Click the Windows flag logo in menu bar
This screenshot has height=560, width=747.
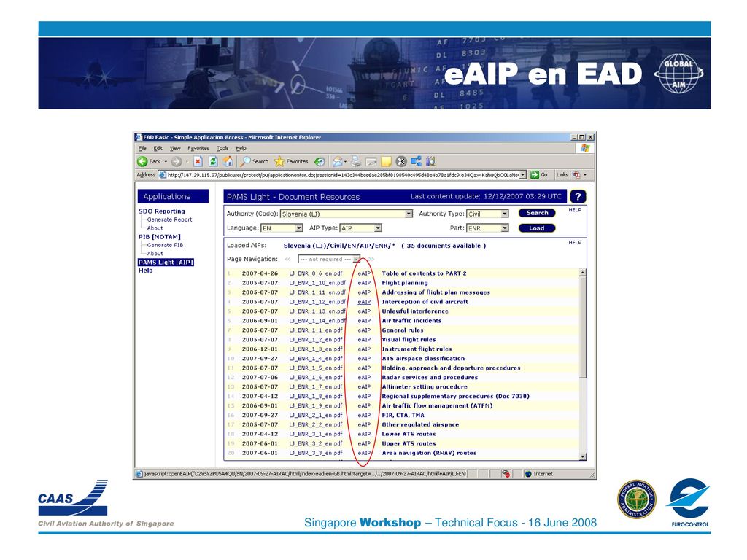(586, 148)
